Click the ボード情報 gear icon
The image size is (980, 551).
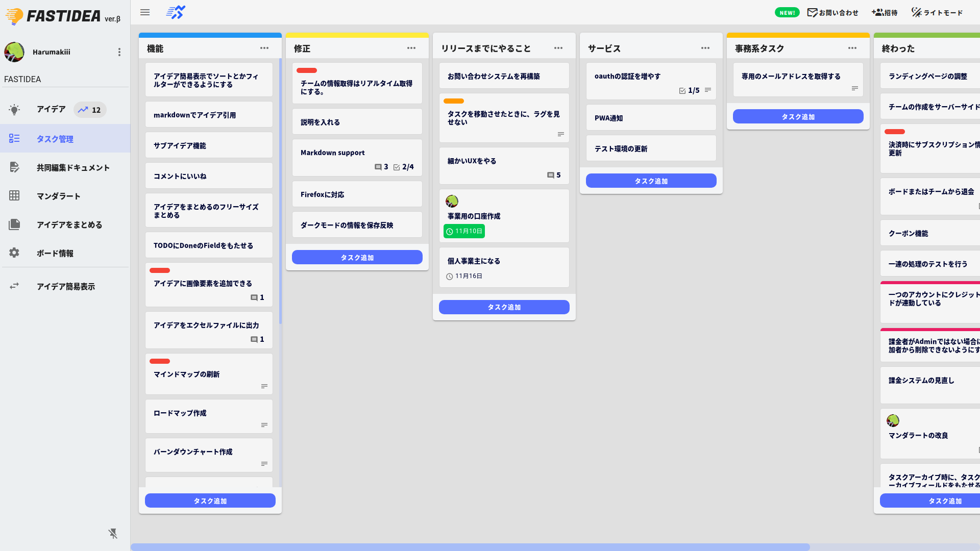14,253
